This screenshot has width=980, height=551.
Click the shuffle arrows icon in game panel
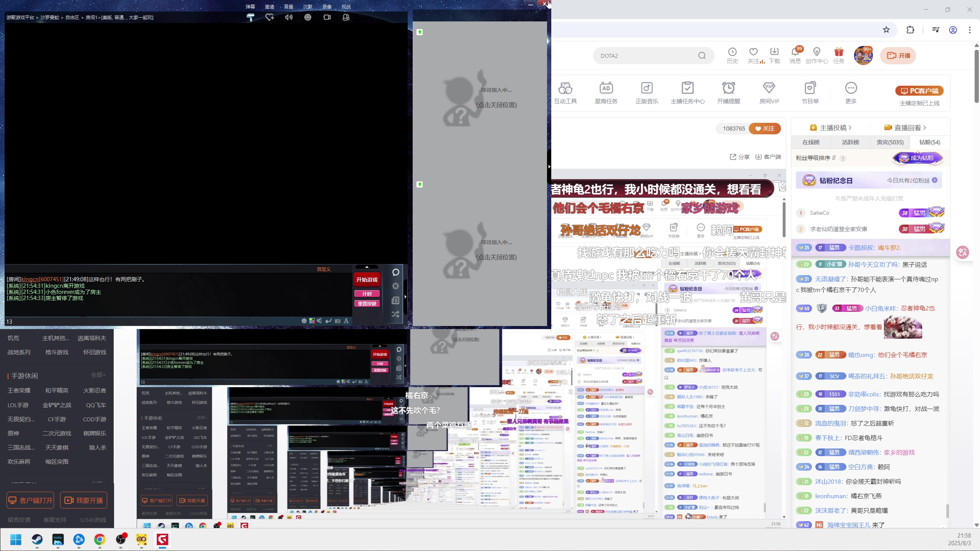click(x=396, y=314)
